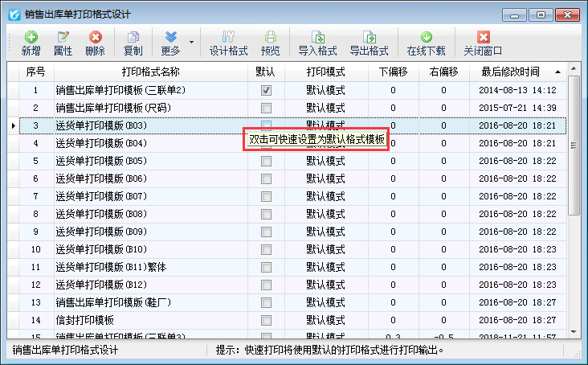Click the 预览 (Preview) printer icon
588x365 pixels.
[271, 37]
